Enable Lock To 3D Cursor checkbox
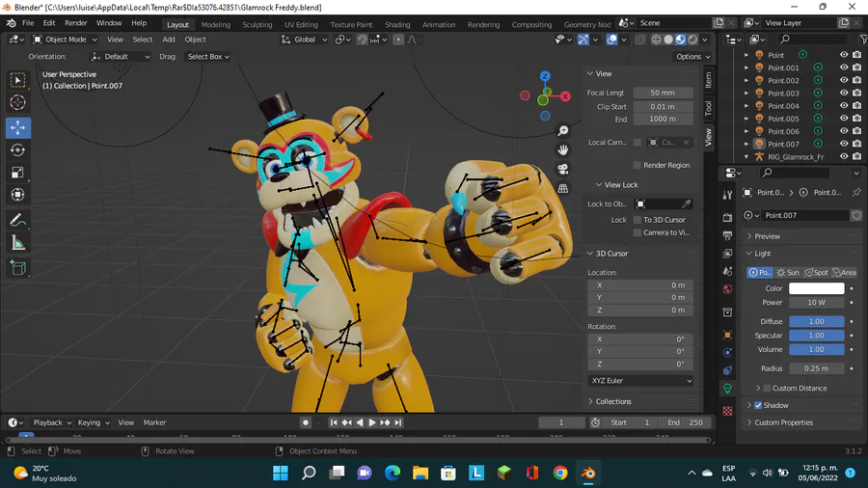Viewport: 868px width, 488px height. click(637, 220)
